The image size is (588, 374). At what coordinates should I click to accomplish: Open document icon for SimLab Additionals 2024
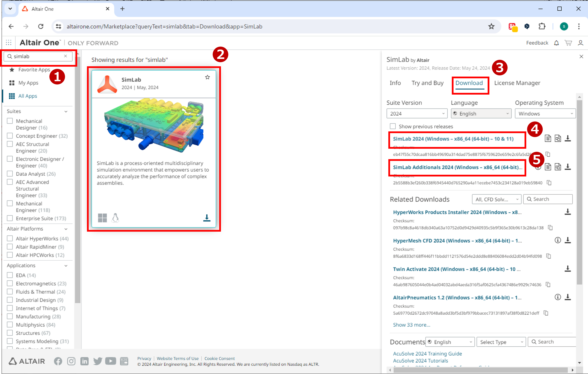[x=548, y=167]
